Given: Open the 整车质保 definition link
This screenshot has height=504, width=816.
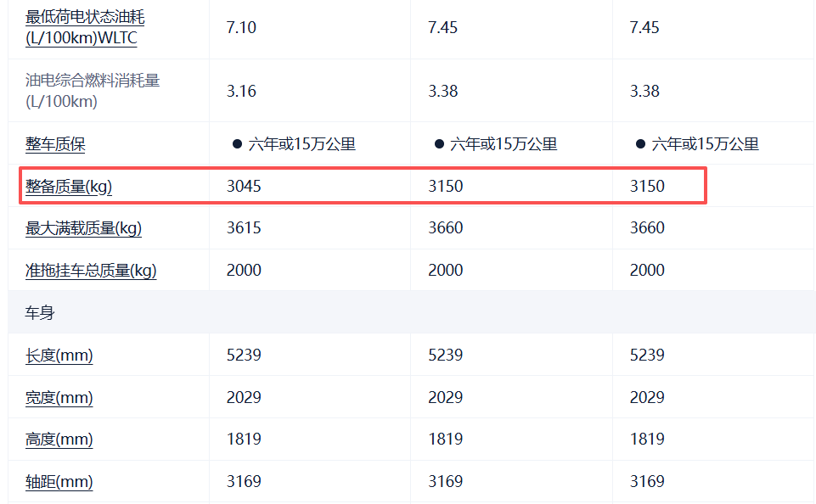Looking at the screenshot, I should pyautogui.click(x=55, y=144).
